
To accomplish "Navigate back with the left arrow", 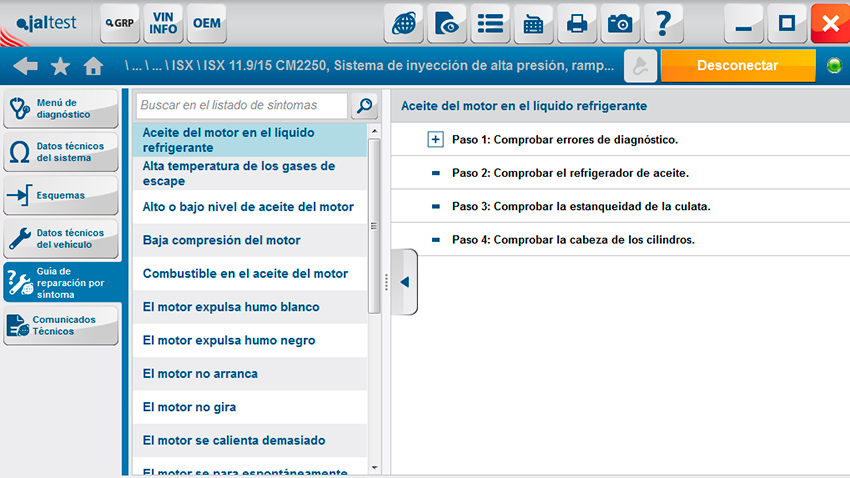I will (25, 66).
